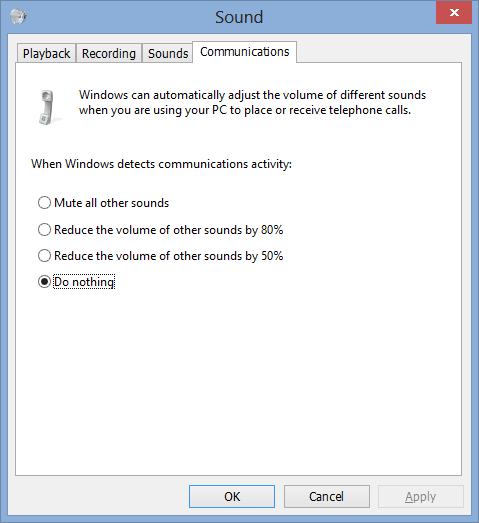
Task: Click the Cancel button
Action: [327, 496]
